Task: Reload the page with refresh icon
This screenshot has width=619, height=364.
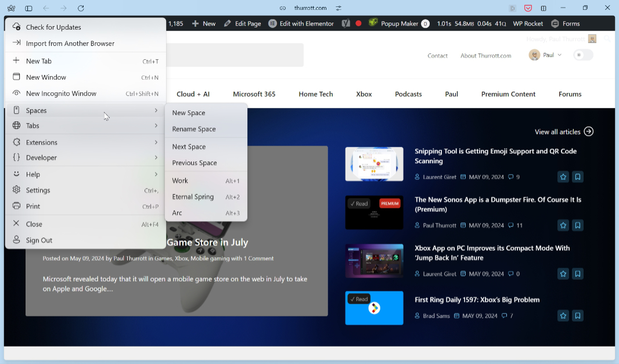Action: tap(81, 8)
